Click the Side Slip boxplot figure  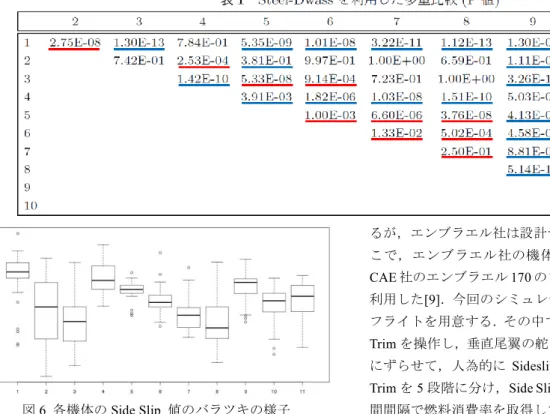(x=165, y=310)
